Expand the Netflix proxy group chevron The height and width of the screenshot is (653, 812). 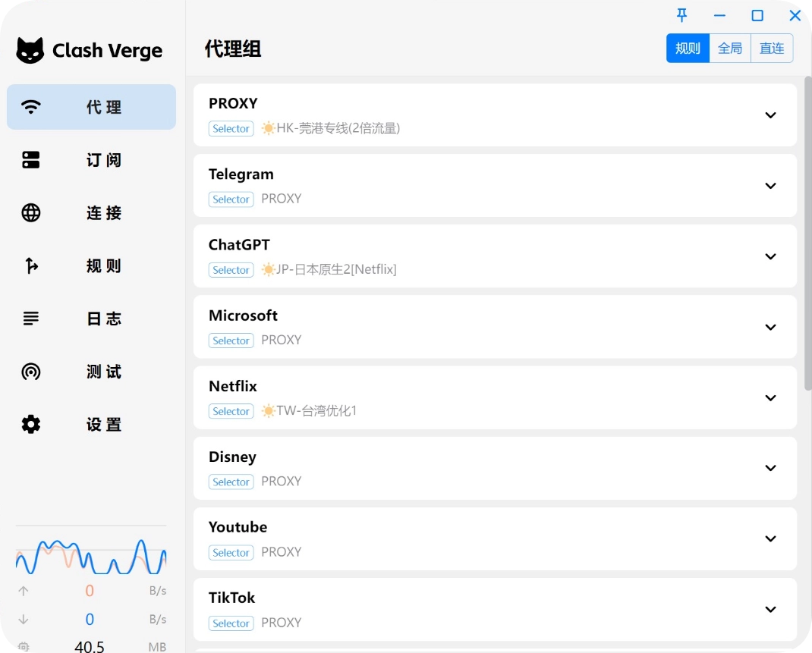coord(770,398)
